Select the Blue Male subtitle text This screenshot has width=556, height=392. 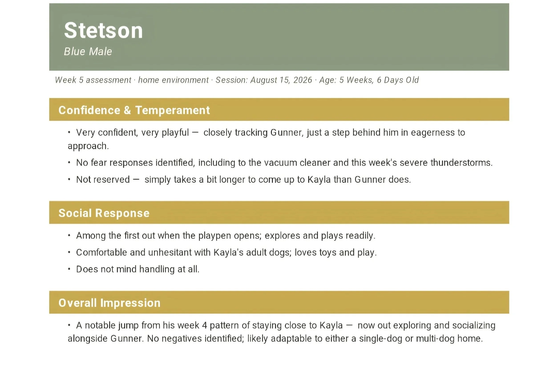click(88, 52)
